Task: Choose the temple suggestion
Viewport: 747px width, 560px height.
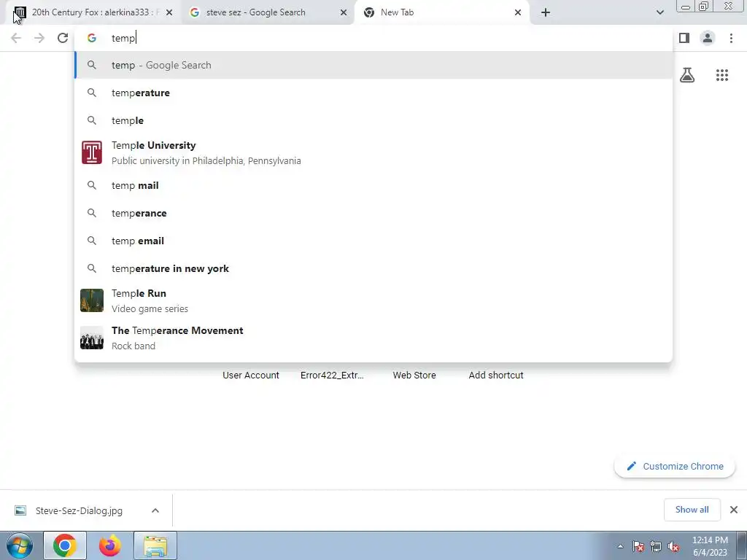Action: pyautogui.click(x=373, y=120)
